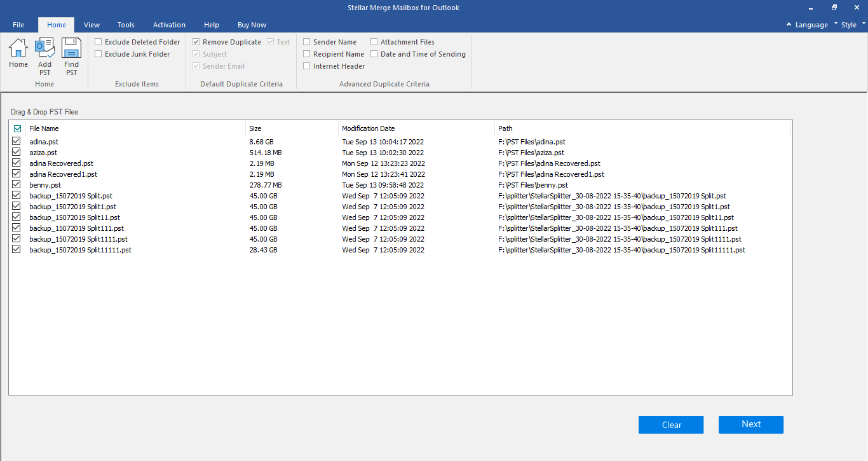Select the aziza.pst file name
868x461 pixels.
click(x=43, y=153)
